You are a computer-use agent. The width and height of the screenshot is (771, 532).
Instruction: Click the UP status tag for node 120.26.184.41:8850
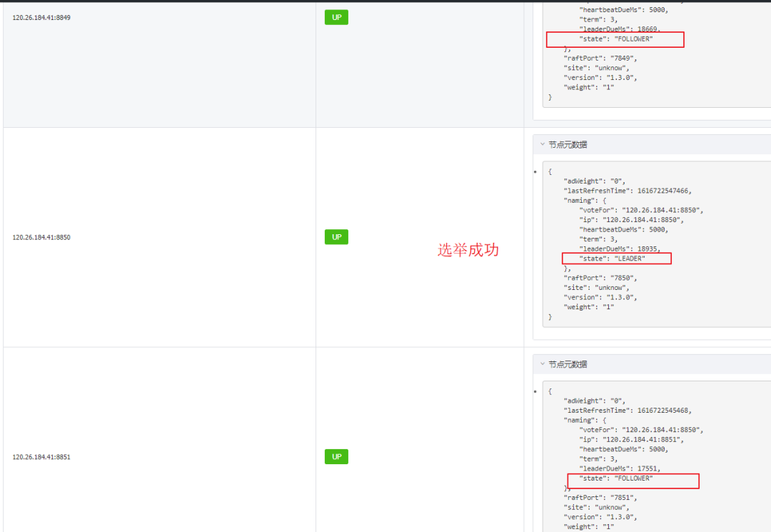(336, 237)
